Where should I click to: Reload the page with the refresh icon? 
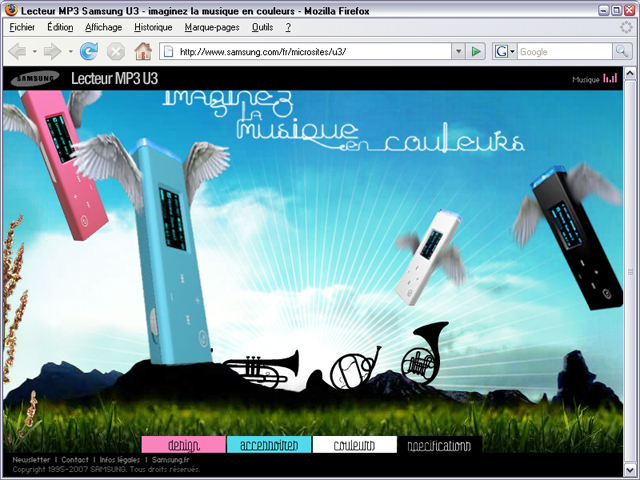tap(89, 51)
